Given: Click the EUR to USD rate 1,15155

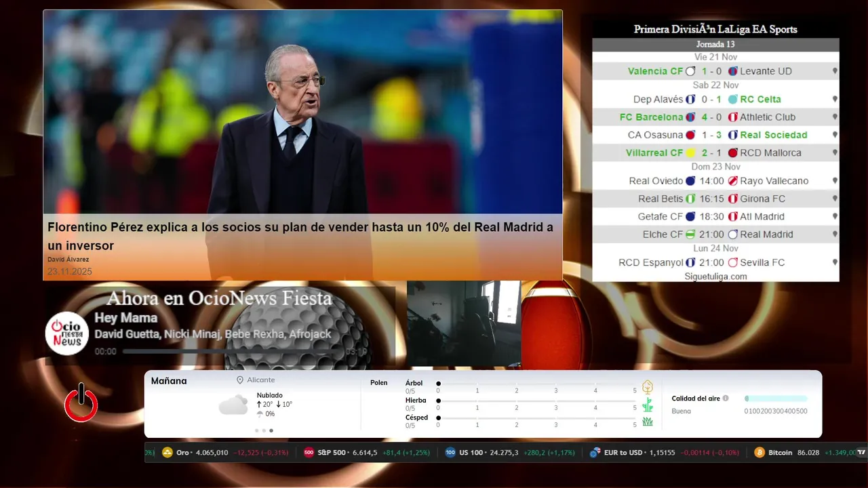Looking at the screenshot, I should 661,452.
